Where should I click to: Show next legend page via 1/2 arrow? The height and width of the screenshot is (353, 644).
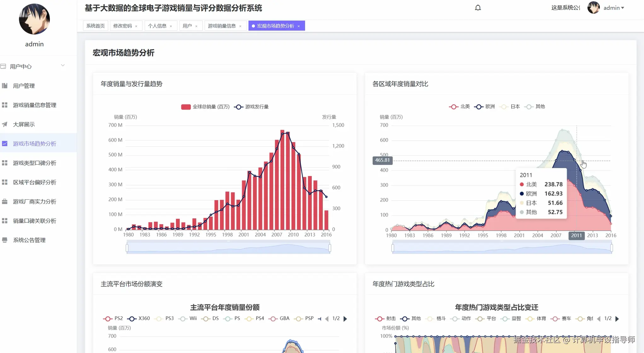345,319
